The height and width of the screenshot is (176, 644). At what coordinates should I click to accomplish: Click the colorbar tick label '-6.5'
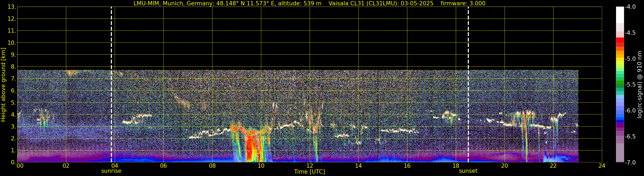630,137
